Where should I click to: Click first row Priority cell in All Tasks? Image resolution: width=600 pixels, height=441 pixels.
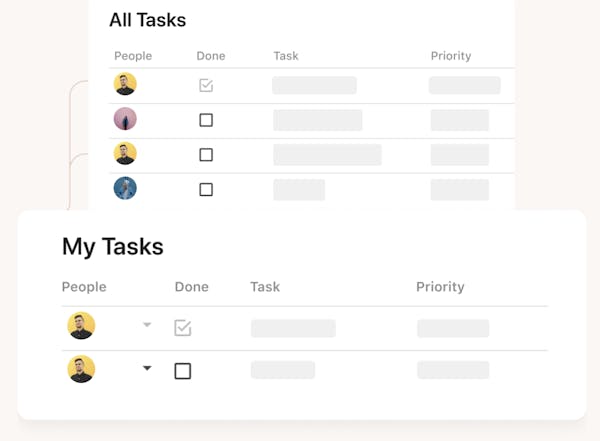click(x=464, y=85)
